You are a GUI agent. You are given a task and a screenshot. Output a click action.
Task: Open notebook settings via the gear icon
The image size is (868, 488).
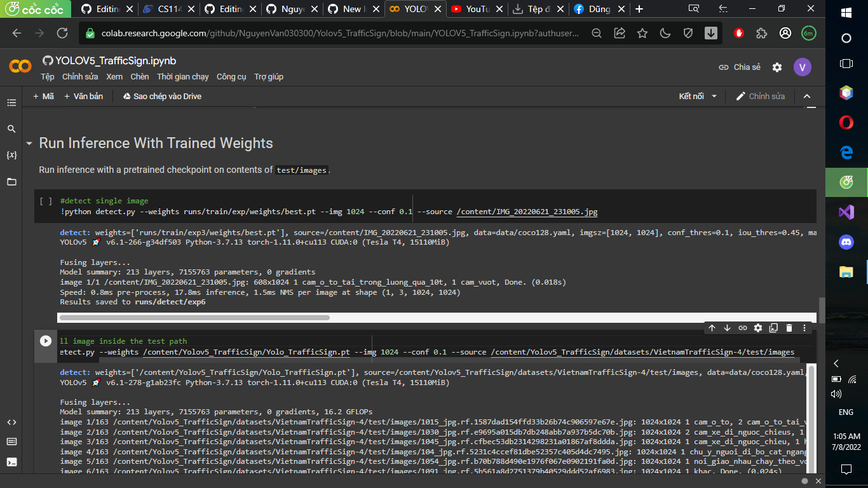[776, 67]
